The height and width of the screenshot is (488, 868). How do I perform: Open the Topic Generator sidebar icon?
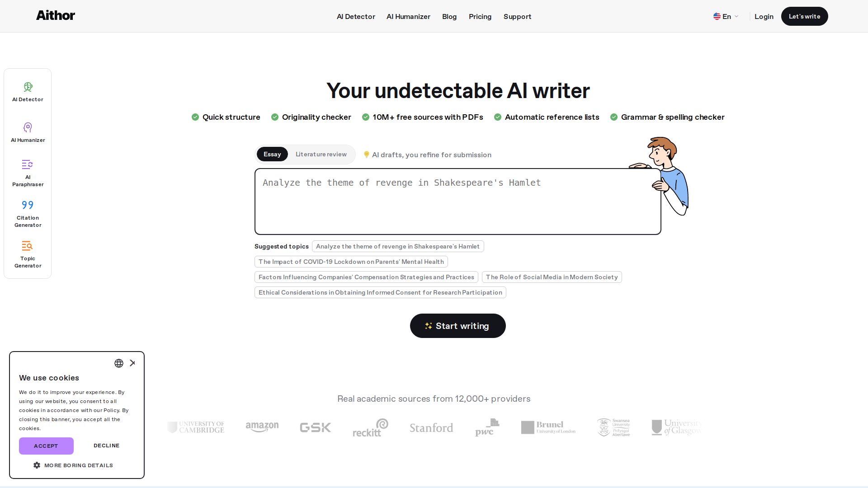[x=28, y=246]
